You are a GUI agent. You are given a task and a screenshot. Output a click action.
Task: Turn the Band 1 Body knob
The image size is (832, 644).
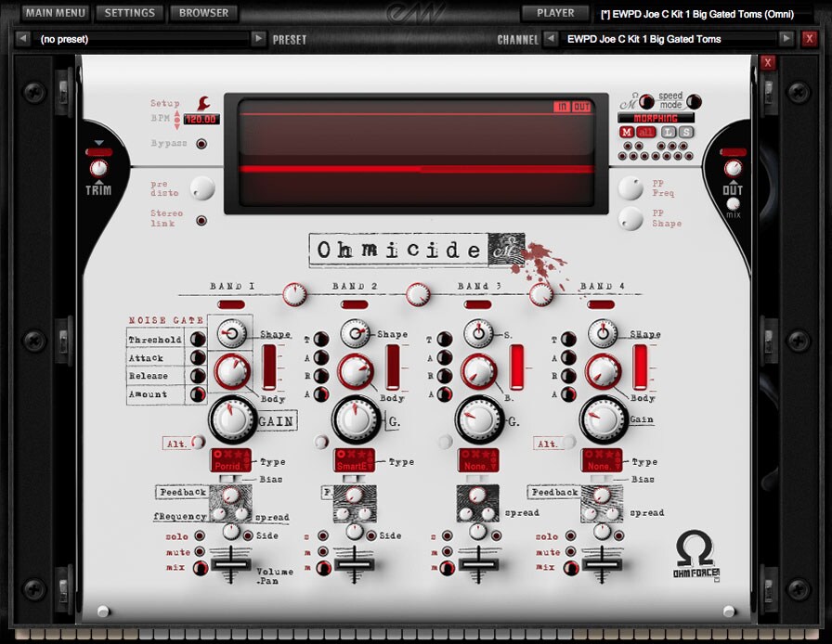point(232,371)
